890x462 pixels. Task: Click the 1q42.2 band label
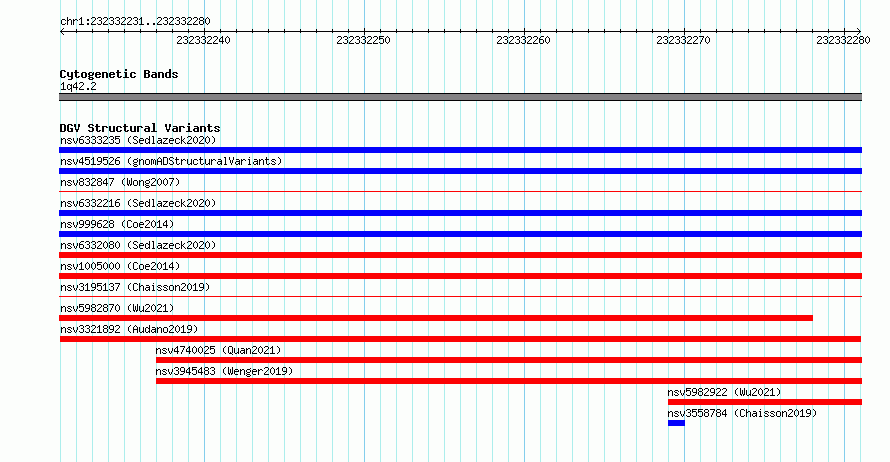pos(78,86)
